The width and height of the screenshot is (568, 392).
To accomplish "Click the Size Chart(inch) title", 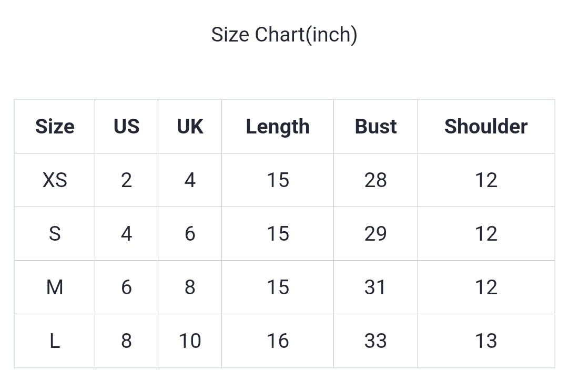I will (285, 35).
